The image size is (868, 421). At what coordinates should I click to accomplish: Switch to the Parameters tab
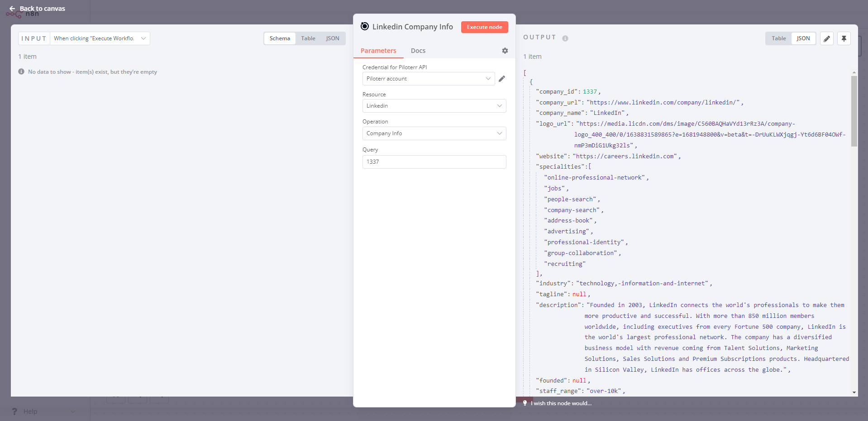pyautogui.click(x=378, y=51)
